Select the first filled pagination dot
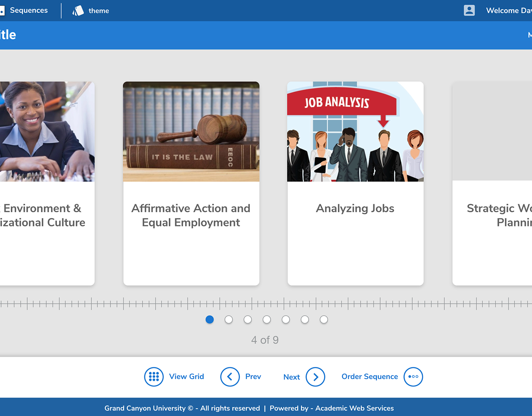The image size is (532, 416). coord(210,320)
